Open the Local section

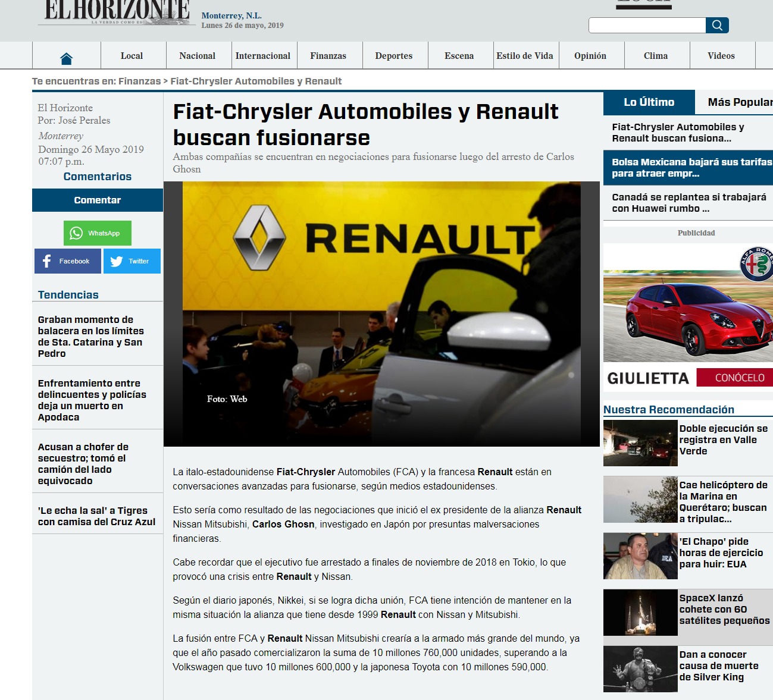pyautogui.click(x=132, y=55)
